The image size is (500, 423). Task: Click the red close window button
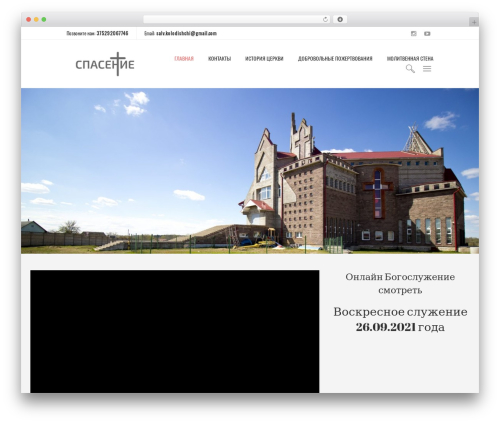(29, 19)
